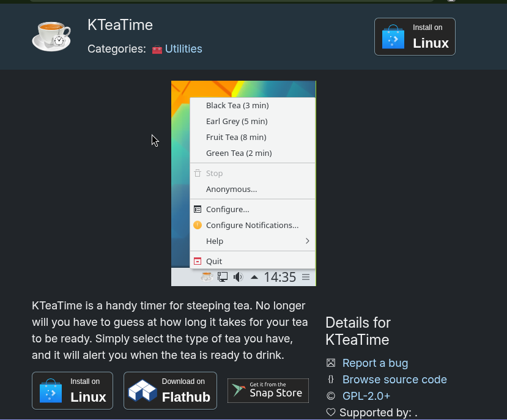Click the speaker volume tray icon
Screen dimensions: 507x420
239,277
